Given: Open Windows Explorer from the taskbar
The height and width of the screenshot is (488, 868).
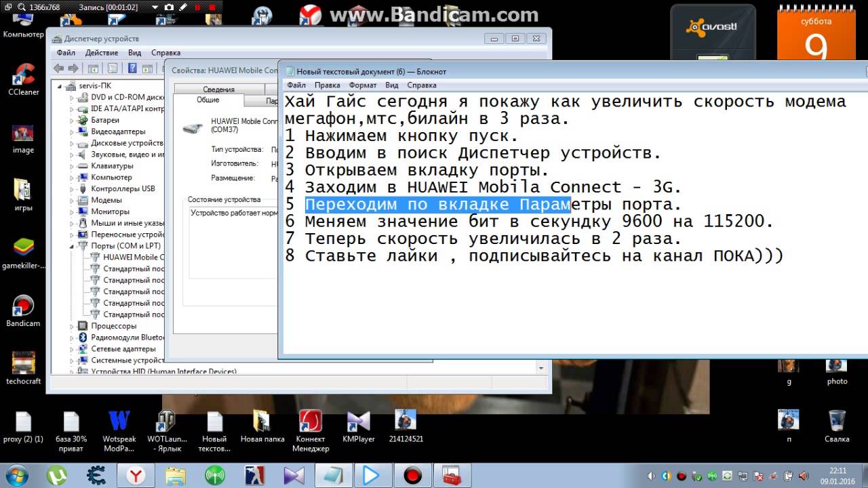Looking at the screenshot, I should pos(175,475).
